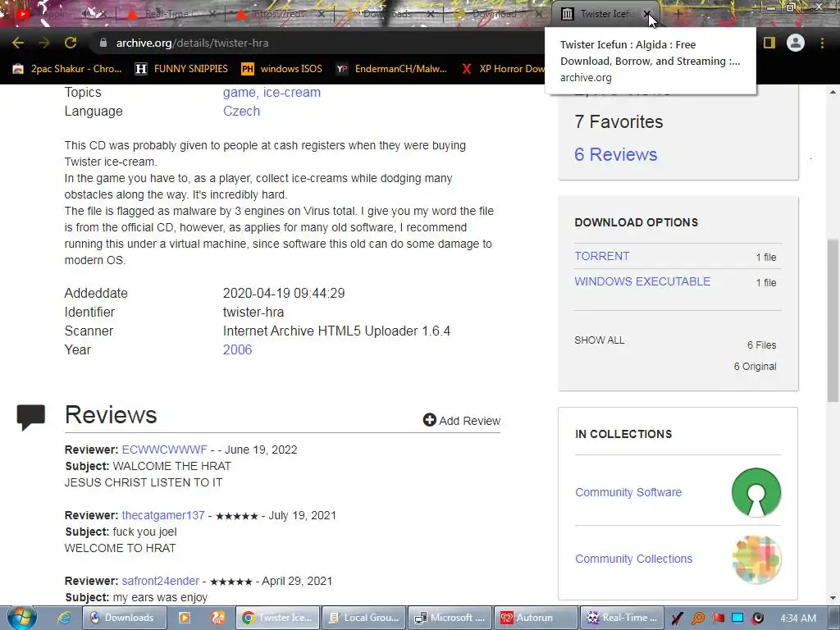840x630 pixels.
Task: Switch to Twister Ice... Chrome taskbar button
Action: coord(277,618)
